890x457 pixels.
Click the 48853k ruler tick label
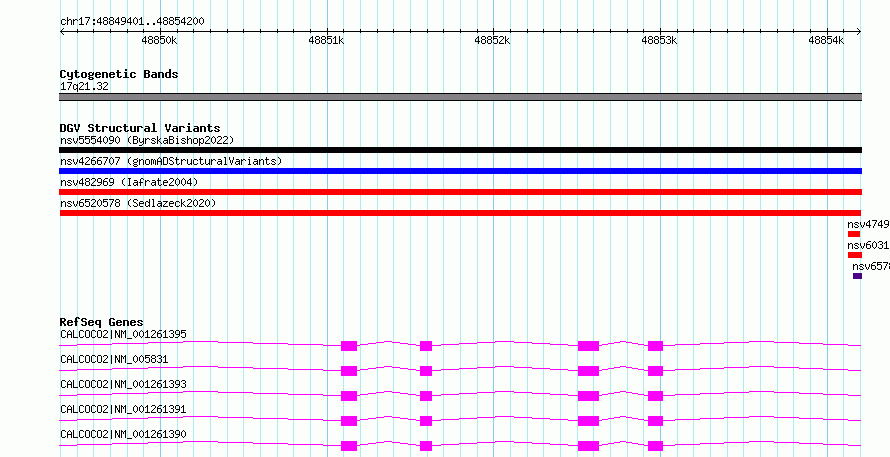click(660, 40)
